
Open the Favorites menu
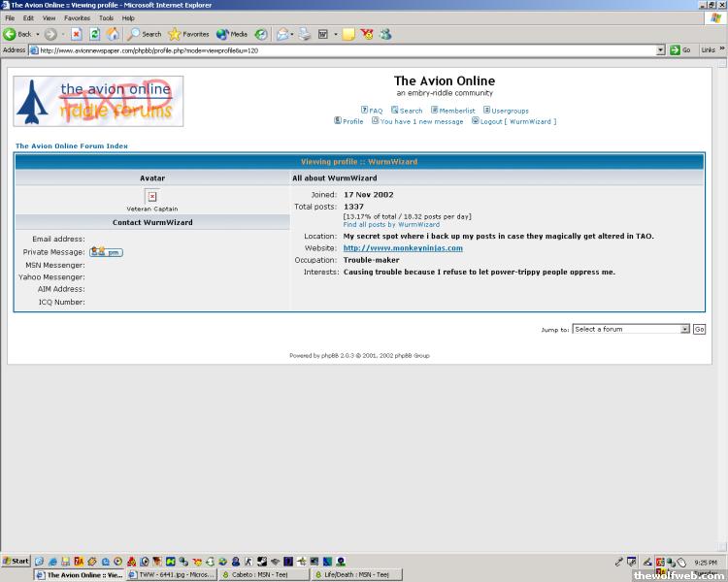click(77, 18)
